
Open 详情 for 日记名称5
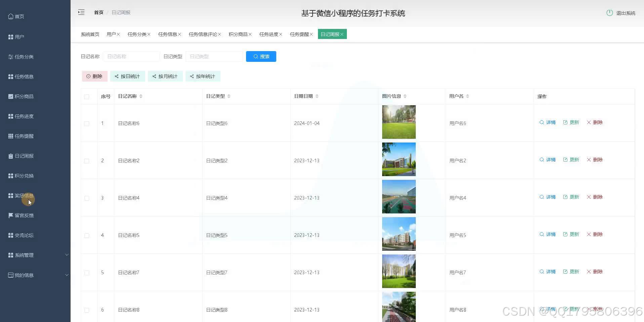(x=548, y=234)
